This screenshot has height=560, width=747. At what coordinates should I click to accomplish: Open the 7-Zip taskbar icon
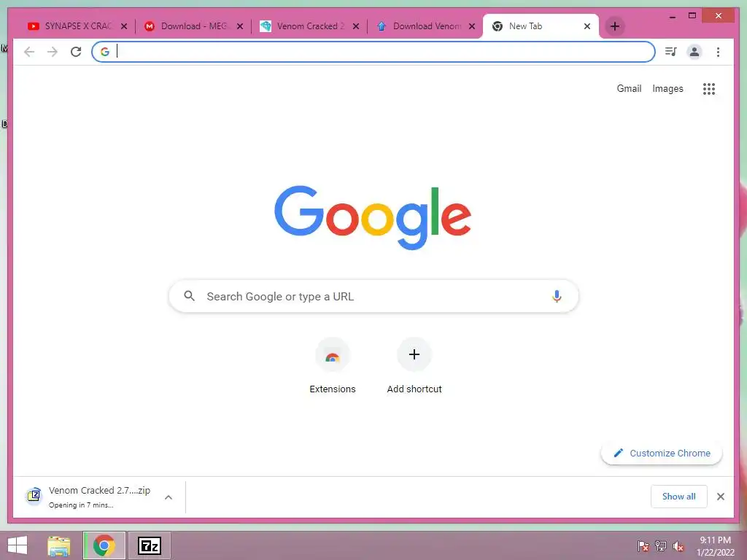pos(149,545)
